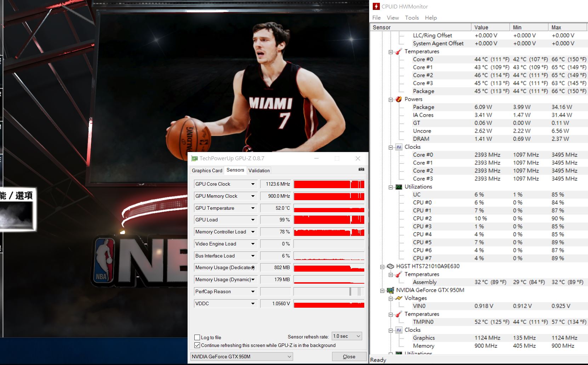Click the GPU Clocks waveform icon
The height and width of the screenshot is (365, 588).
pyautogui.click(x=399, y=330)
